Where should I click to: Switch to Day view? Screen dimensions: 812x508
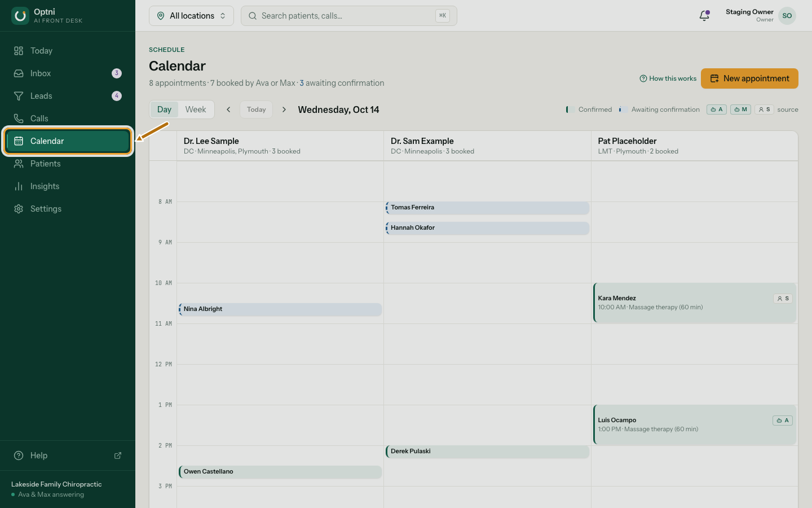(164, 110)
